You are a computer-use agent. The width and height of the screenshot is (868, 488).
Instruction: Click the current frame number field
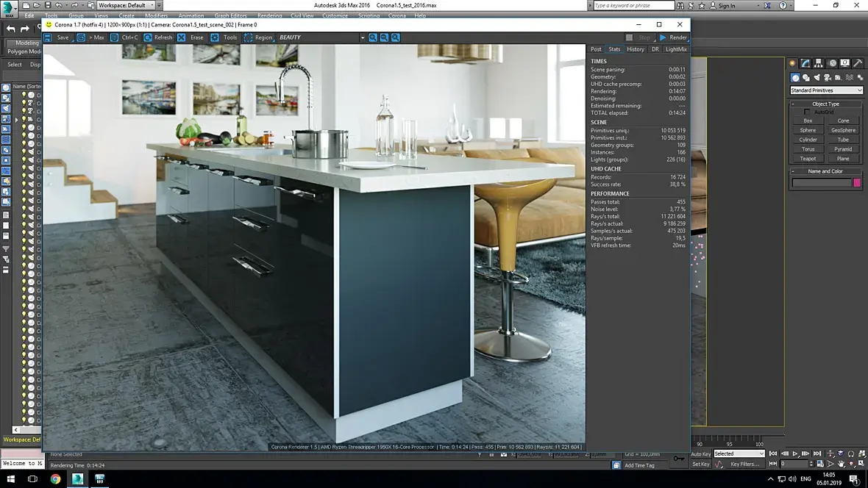pyautogui.click(x=794, y=464)
